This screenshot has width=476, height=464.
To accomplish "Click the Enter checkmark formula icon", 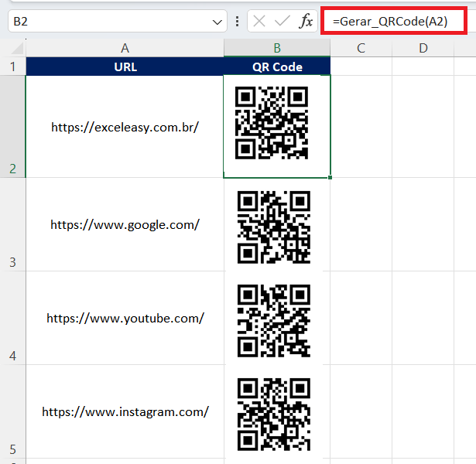I will [283, 22].
